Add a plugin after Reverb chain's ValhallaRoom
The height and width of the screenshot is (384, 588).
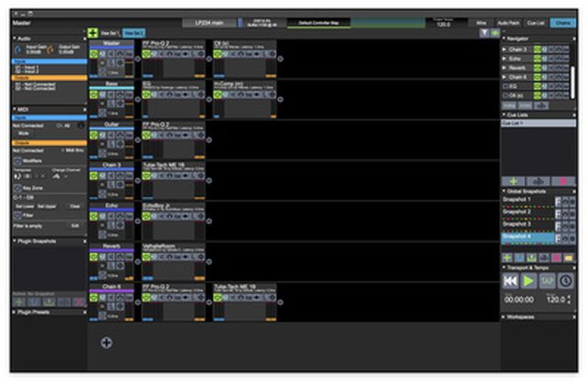209,262
